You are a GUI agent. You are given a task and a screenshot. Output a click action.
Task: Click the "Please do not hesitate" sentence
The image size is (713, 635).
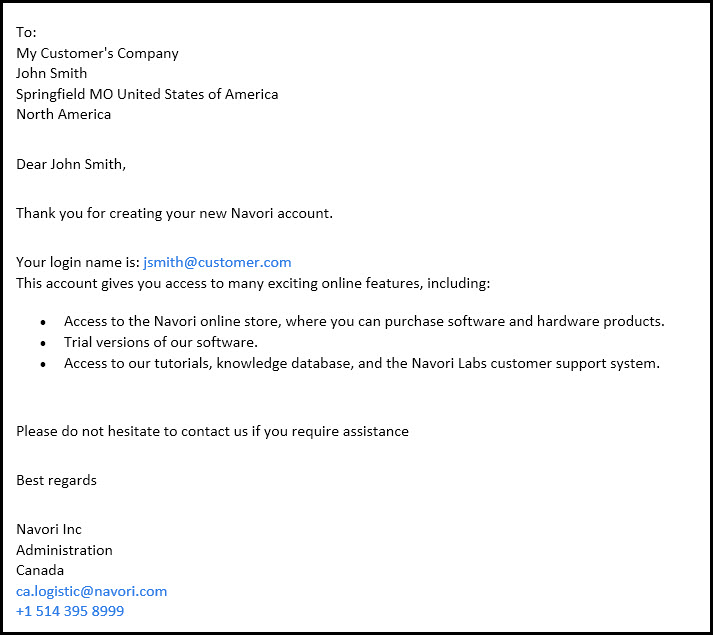click(212, 431)
